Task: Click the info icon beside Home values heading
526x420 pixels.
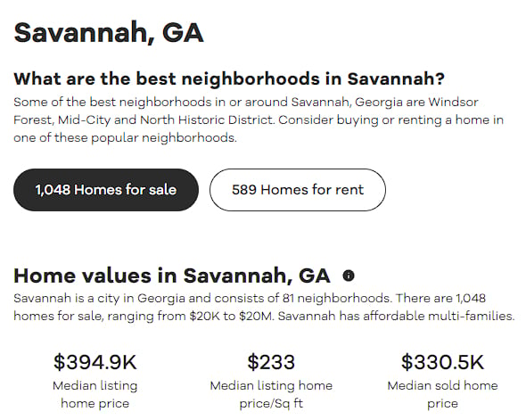Action: 349,276
